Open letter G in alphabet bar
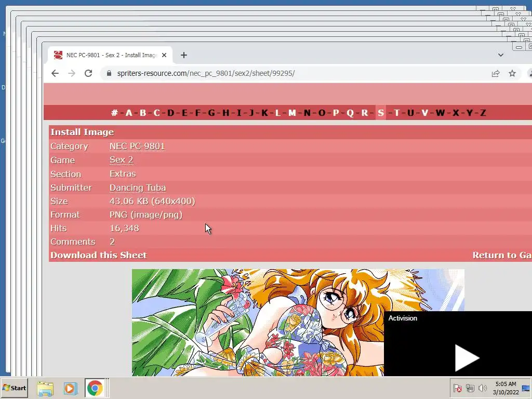This screenshot has width=532, height=399. [211, 113]
